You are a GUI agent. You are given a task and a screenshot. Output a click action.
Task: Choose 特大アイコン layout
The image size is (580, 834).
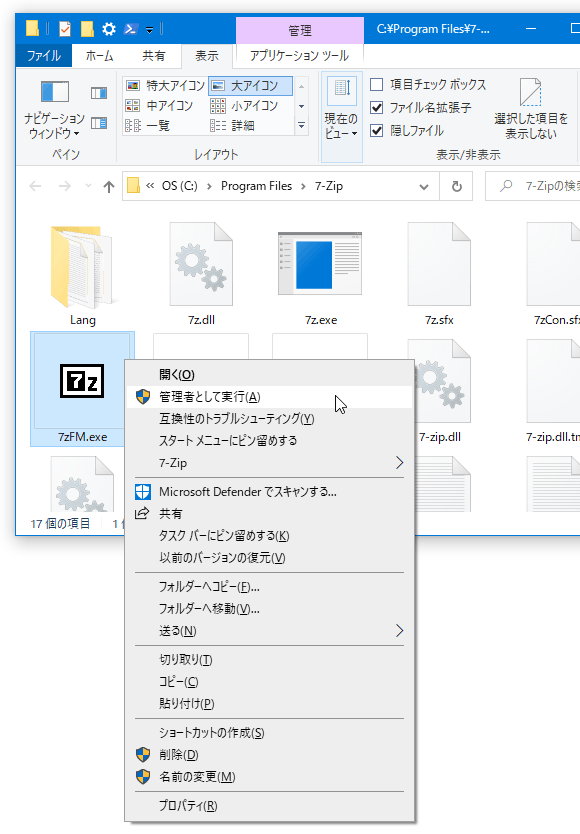click(x=165, y=86)
